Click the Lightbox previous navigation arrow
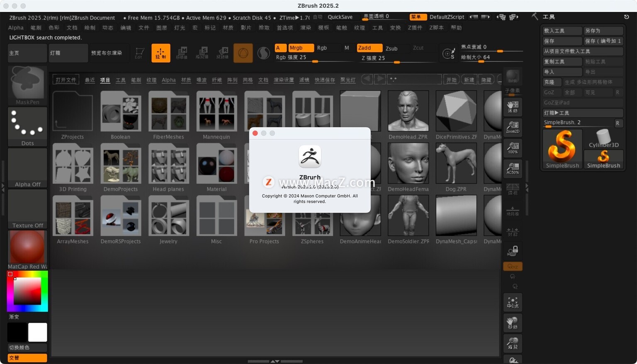The image size is (637, 364). coord(367,79)
